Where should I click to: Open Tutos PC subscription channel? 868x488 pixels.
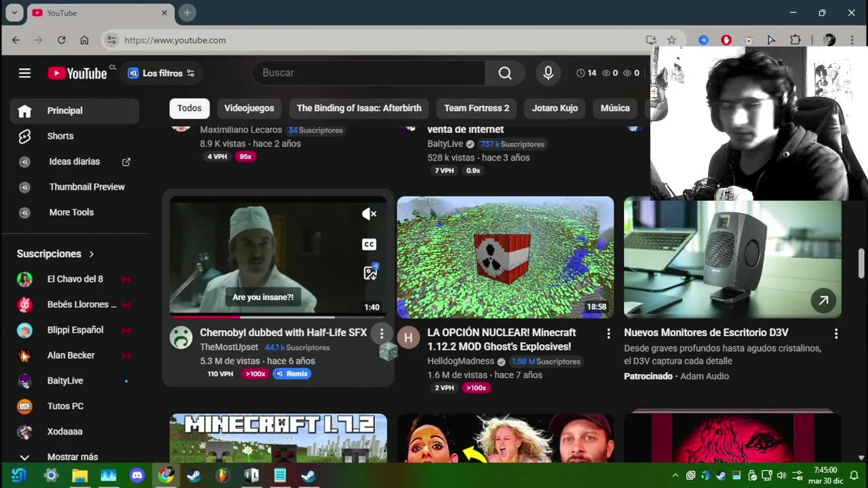pyautogui.click(x=75, y=406)
